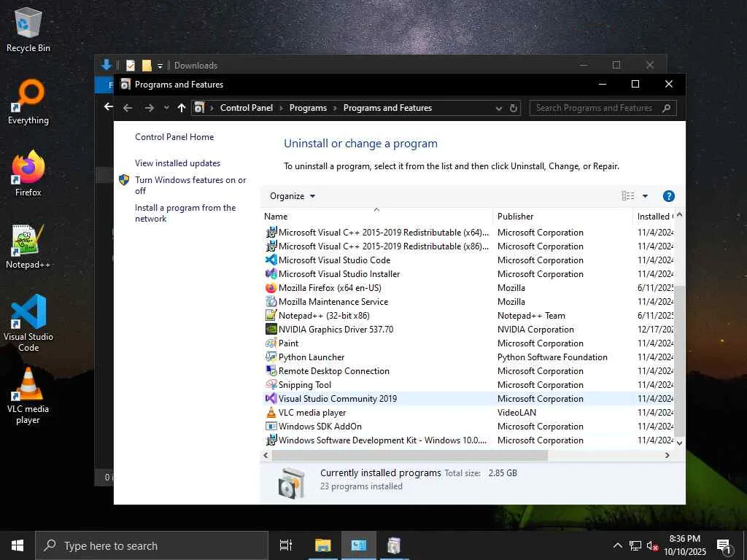Open the Windows Start menu
Viewport: 747px width, 560px height.
(18, 545)
